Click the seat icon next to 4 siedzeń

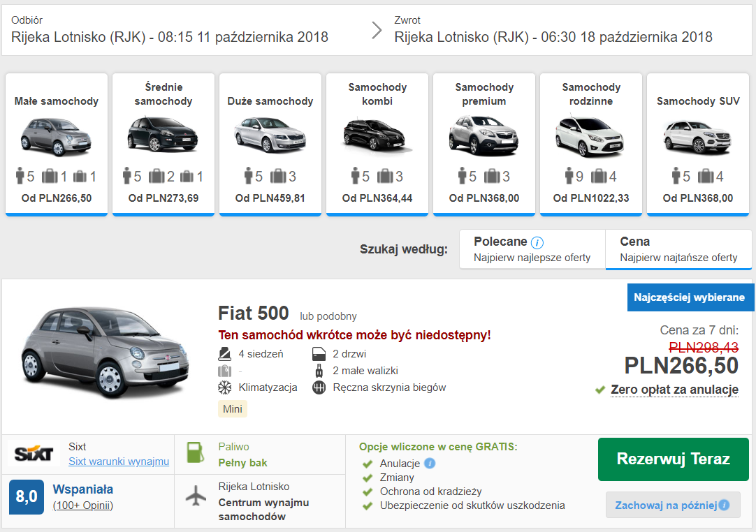[225, 353]
